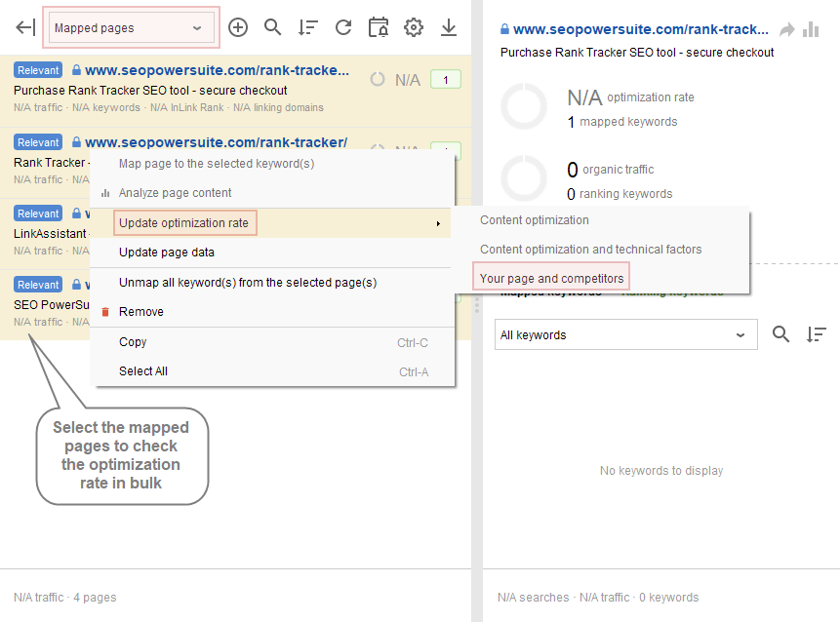Click the Relevant badge on LinkAssistant row
This screenshot has width=840, height=622.
38,214
